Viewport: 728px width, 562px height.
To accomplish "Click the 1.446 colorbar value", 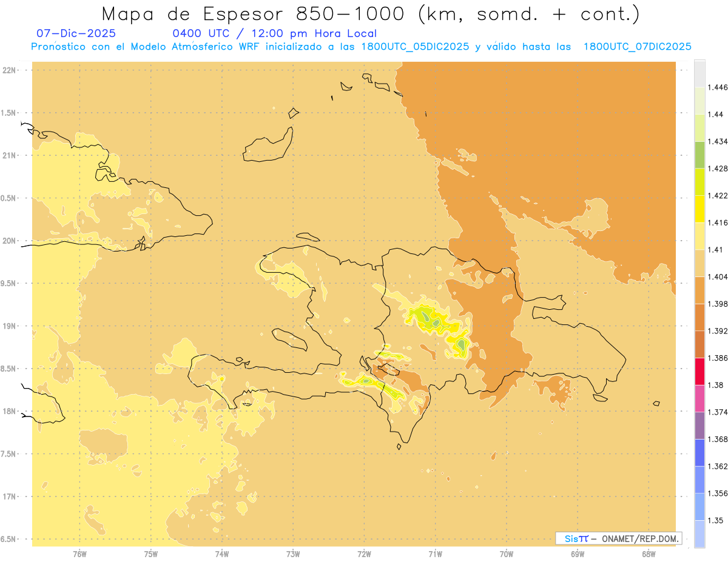I will 718,87.
